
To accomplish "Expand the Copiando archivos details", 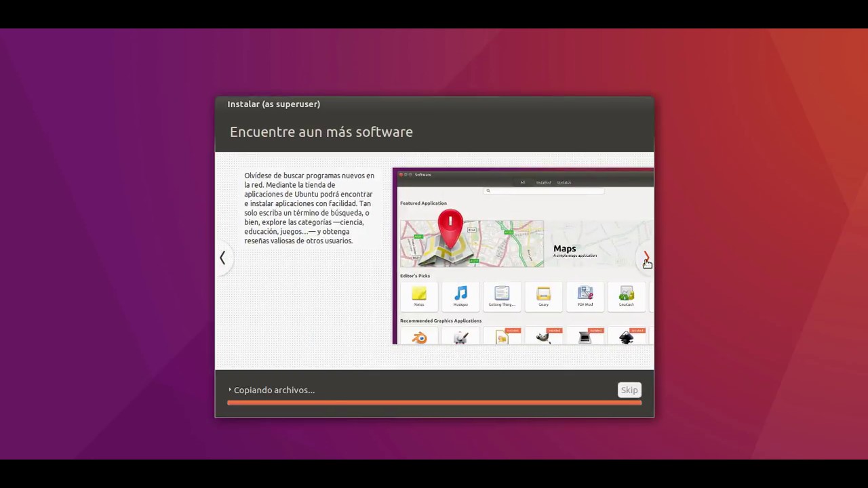I will pos(230,390).
